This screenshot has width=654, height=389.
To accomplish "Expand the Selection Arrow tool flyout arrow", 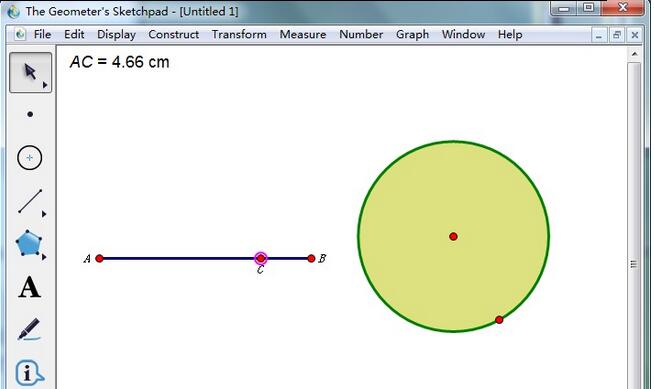I will pyautogui.click(x=45, y=85).
